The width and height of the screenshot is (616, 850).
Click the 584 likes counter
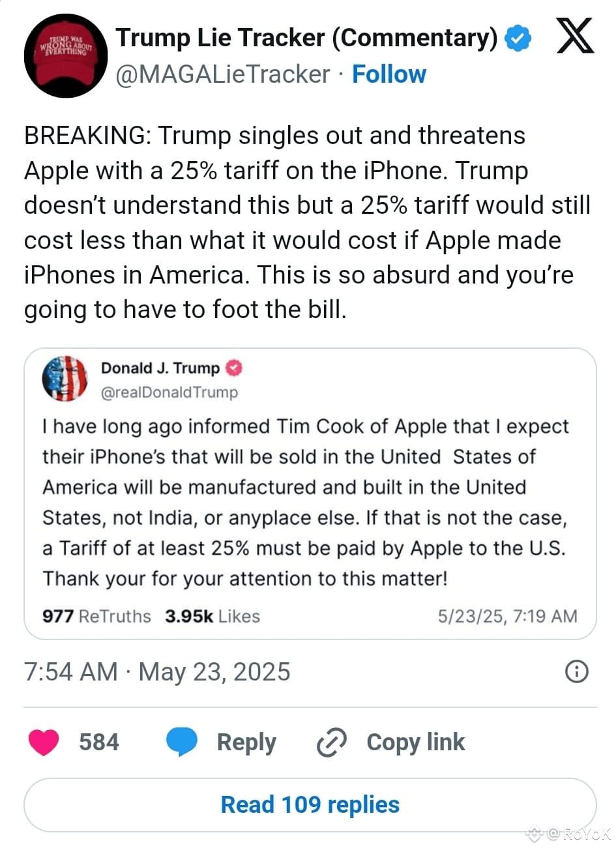[100, 742]
